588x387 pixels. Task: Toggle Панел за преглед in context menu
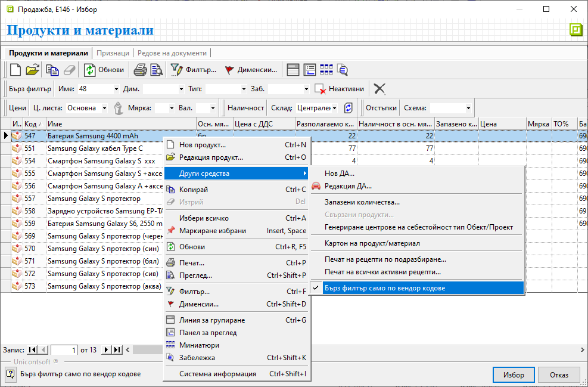pos(208,333)
